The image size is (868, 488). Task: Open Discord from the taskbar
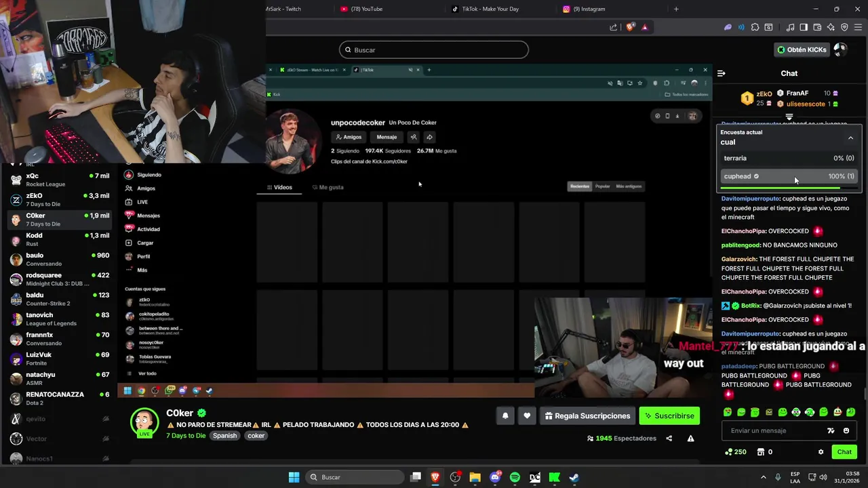[x=495, y=477]
